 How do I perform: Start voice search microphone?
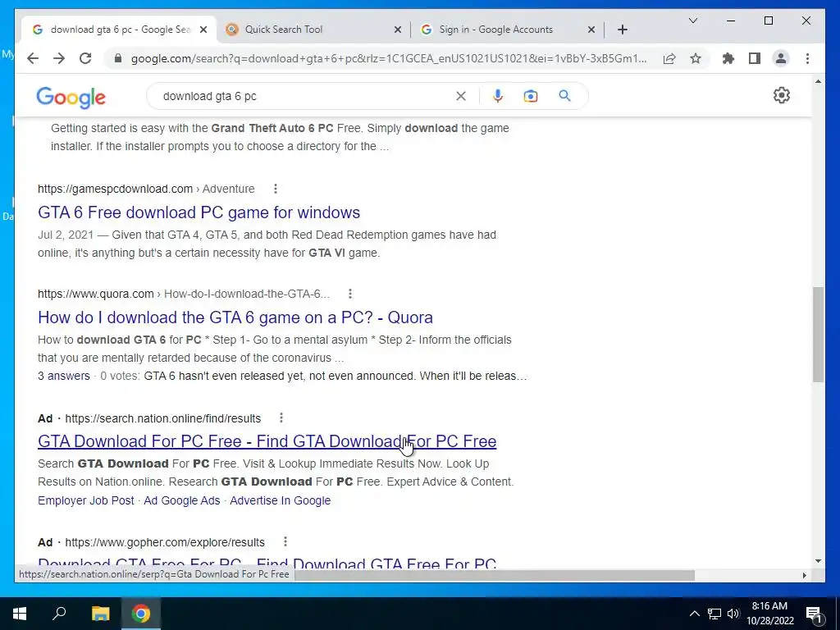click(x=498, y=96)
